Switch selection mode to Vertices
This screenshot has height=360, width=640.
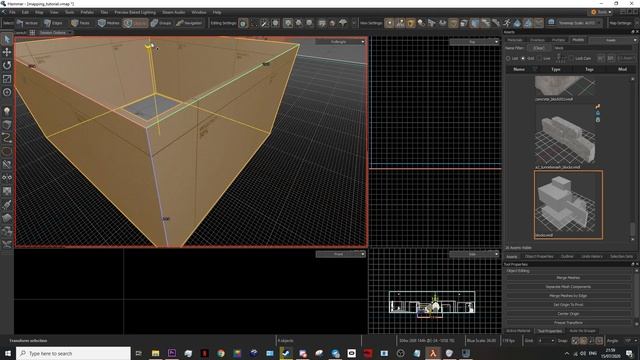coord(27,23)
